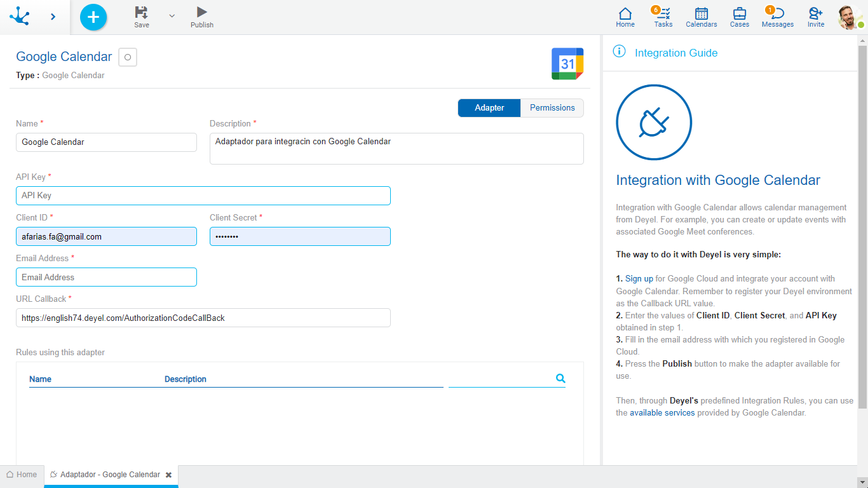Click the API Key input field
The image size is (868, 488).
[203, 196]
